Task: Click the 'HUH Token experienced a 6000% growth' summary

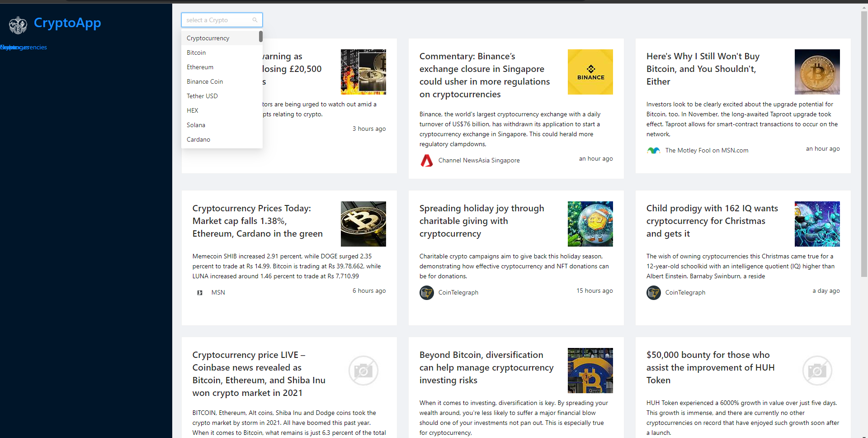Action: coord(743,418)
